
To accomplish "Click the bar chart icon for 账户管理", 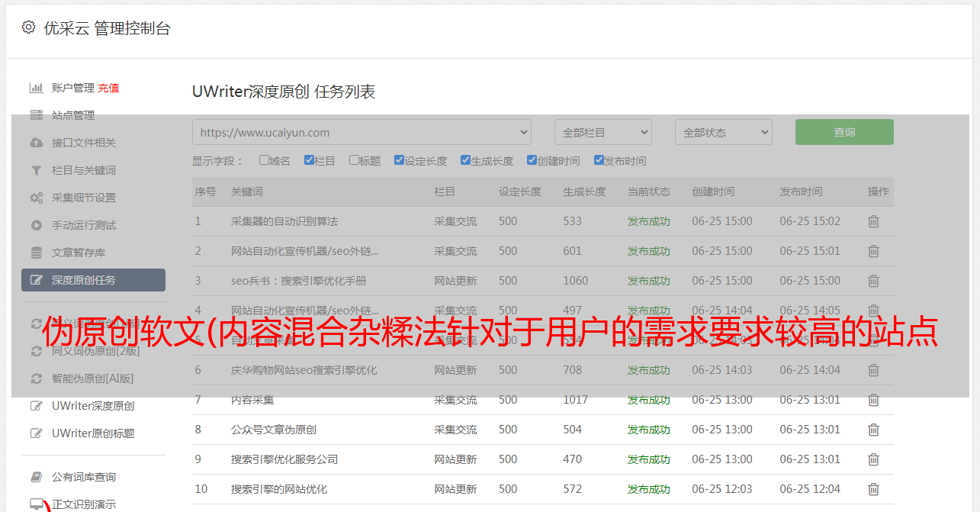I will 36,88.
